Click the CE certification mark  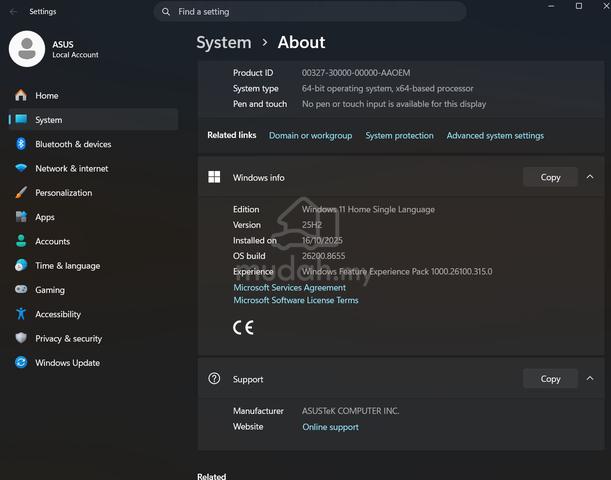point(243,327)
